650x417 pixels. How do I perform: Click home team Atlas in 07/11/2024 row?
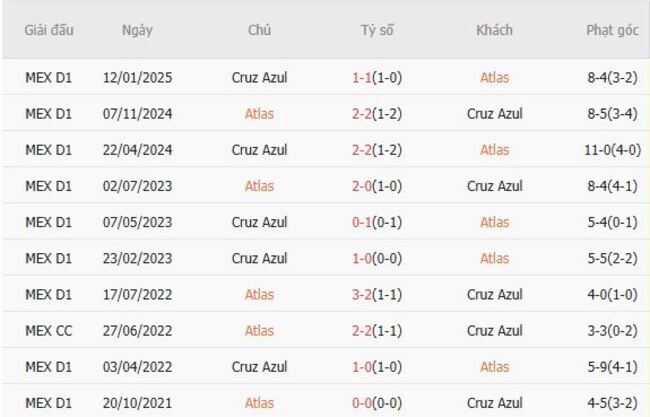tap(259, 113)
